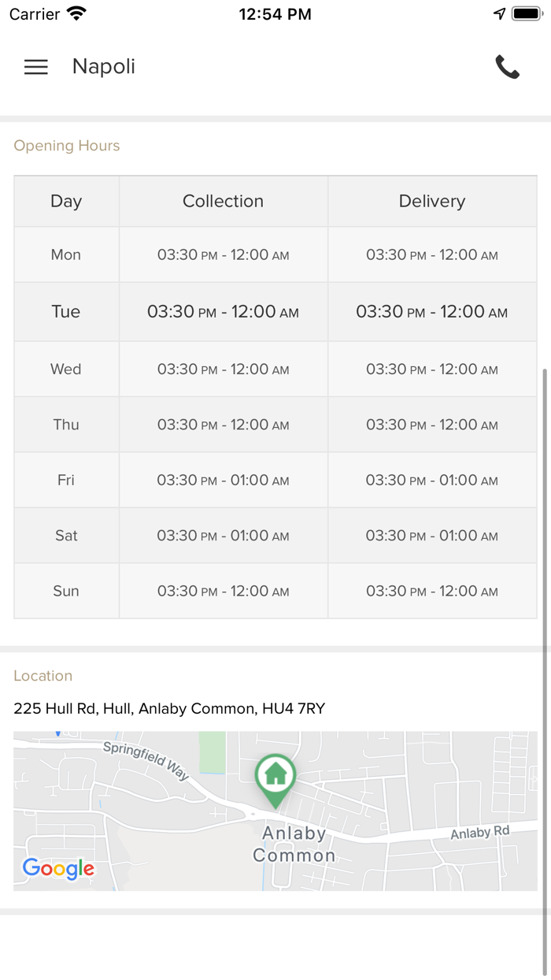Tap Saturday's delivery hours cell
Viewport: 551px width, 980px height.
tap(432, 536)
